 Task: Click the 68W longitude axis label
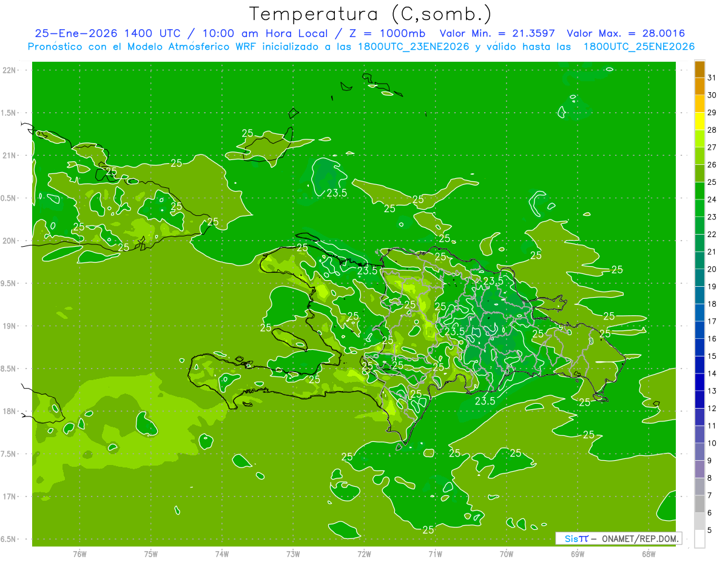648,554
